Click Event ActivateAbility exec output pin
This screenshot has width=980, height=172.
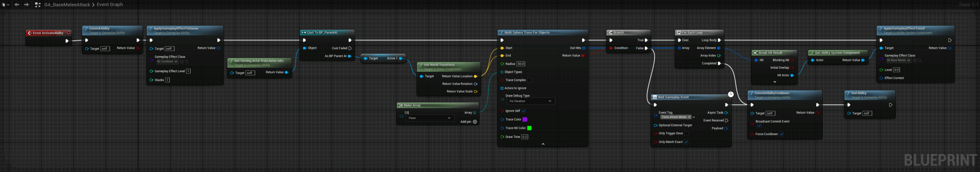coord(67,41)
